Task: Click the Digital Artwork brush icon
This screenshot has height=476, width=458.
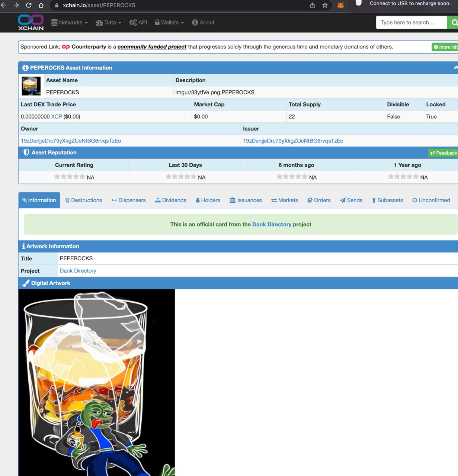Action: coord(26,283)
